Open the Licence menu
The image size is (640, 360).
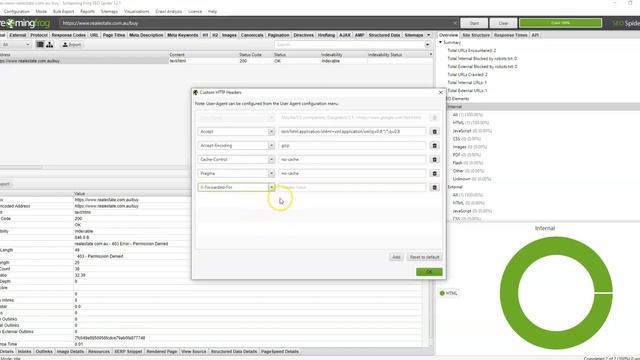tap(195, 11)
